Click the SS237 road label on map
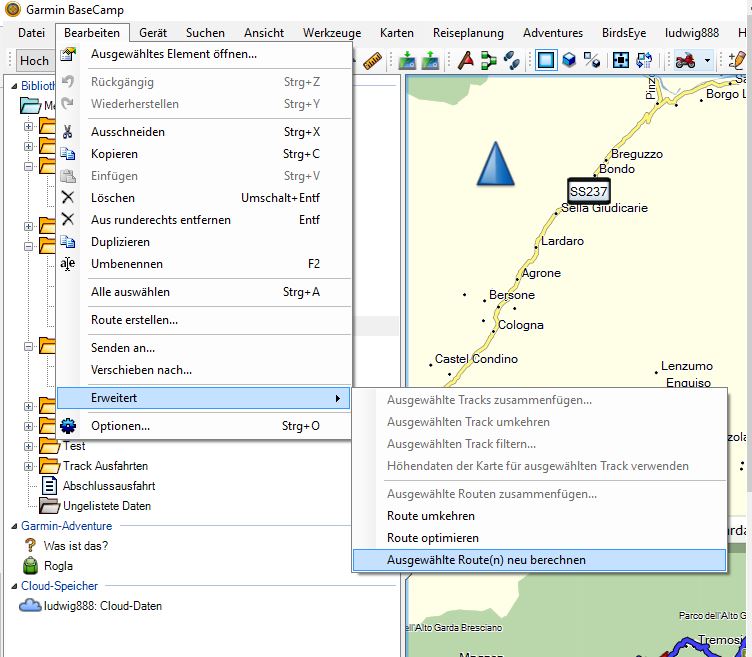Viewport: 752px width, 657px height. (588, 191)
